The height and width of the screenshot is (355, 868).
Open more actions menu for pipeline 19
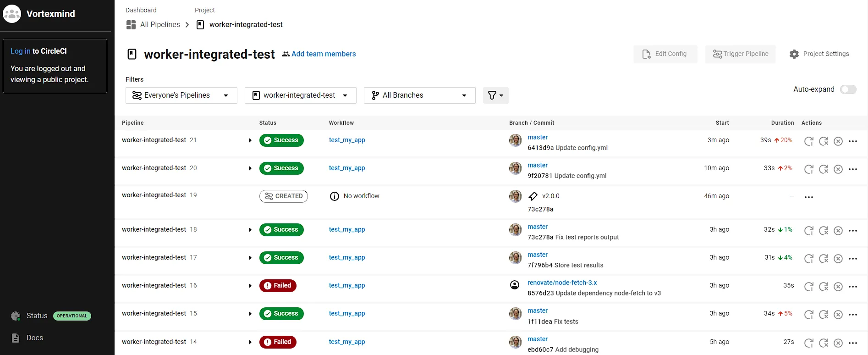(809, 197)
